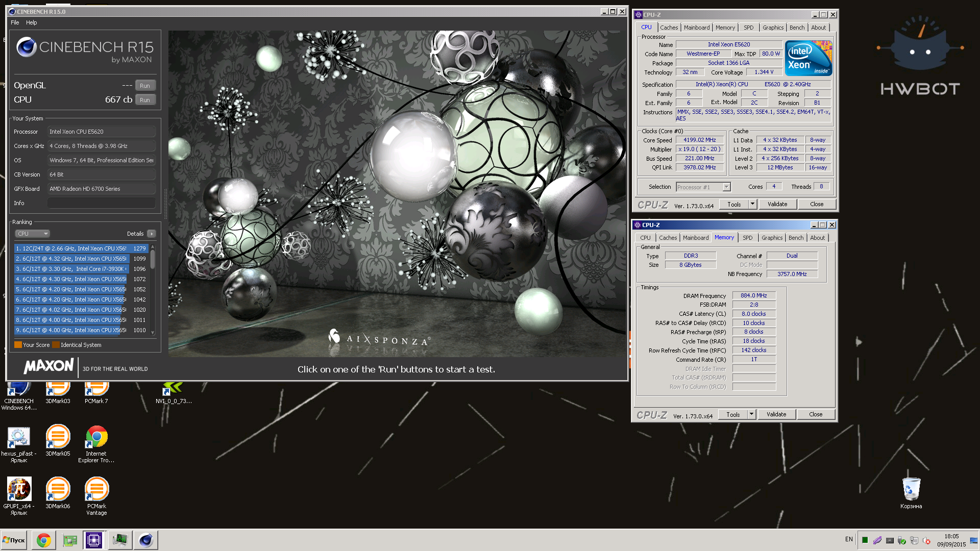This screenshot has width=980, height=551.
Task: Open the Recycle Bin (Корзина) icon
Action: (911, 493)
